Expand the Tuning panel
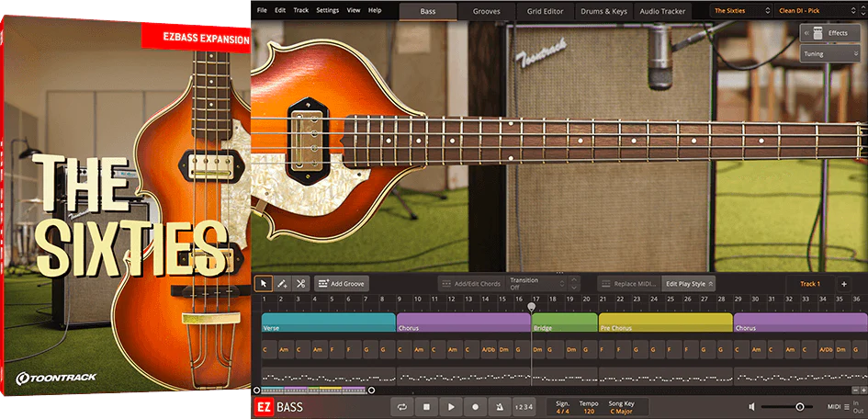 click(x=830, y=54)
